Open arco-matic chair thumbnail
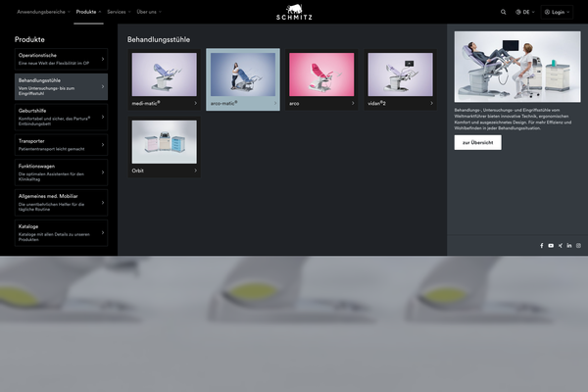The image size is (588, 392). tap(243, 74)
